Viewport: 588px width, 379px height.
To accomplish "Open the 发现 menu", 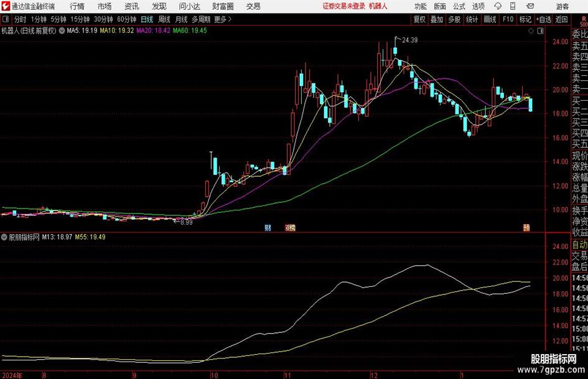I will tap(159, 6).
